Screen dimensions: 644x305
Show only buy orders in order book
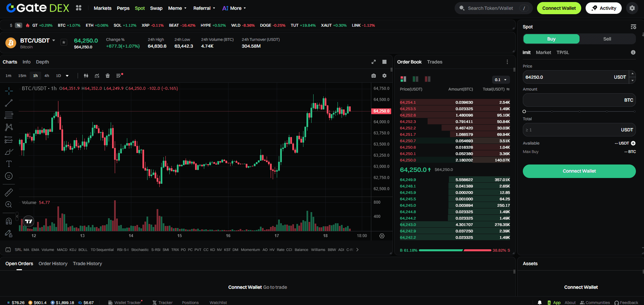[415, 79]
